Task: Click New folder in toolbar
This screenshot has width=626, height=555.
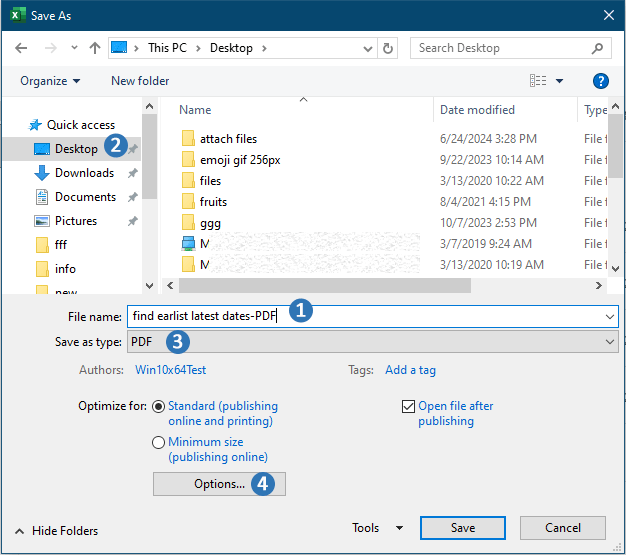Action: pyautogui.click(x=140, y=81)
